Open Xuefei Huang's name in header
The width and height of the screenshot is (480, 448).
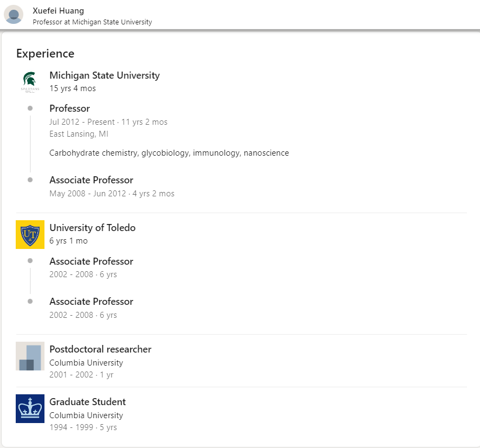click(x=58, y=11)
